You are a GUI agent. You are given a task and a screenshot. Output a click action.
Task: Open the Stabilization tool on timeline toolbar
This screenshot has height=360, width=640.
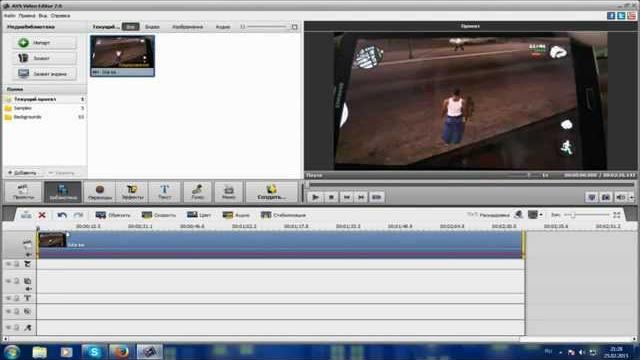pyautogui.click(x=283, y=215)
